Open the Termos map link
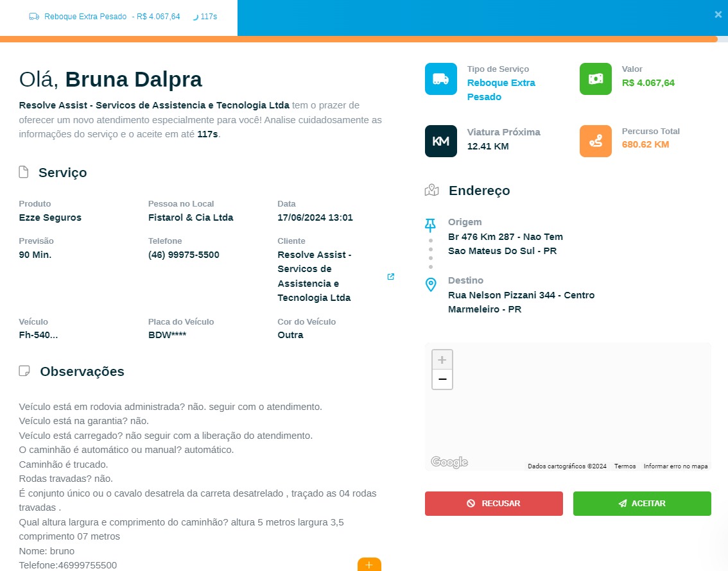 click(625, 466)
